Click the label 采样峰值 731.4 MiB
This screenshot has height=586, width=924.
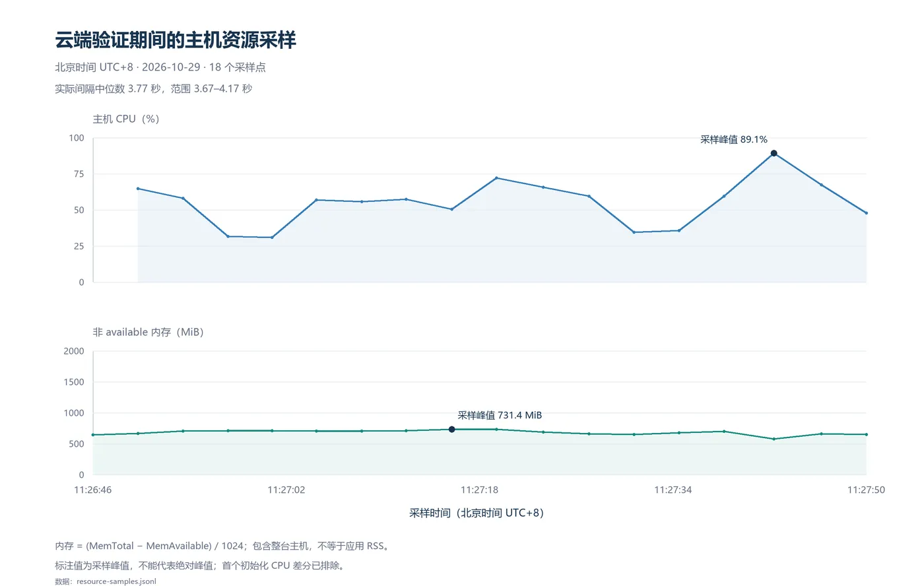(x=500, y=415)
